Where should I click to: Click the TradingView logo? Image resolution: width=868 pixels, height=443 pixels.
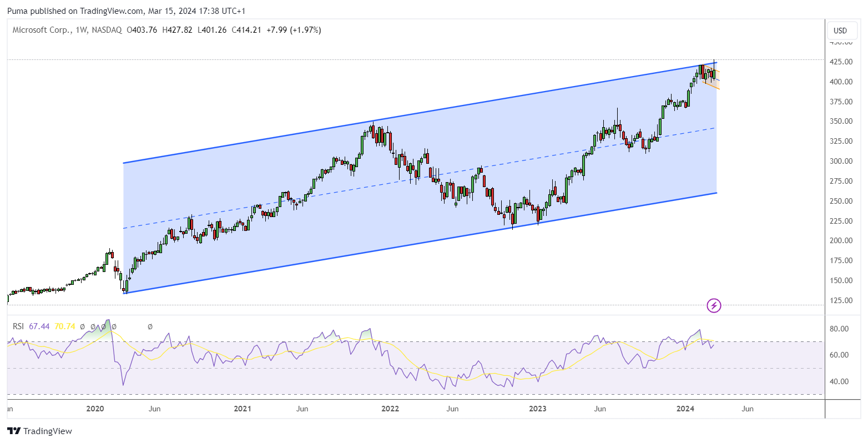[x=39, y=431]
